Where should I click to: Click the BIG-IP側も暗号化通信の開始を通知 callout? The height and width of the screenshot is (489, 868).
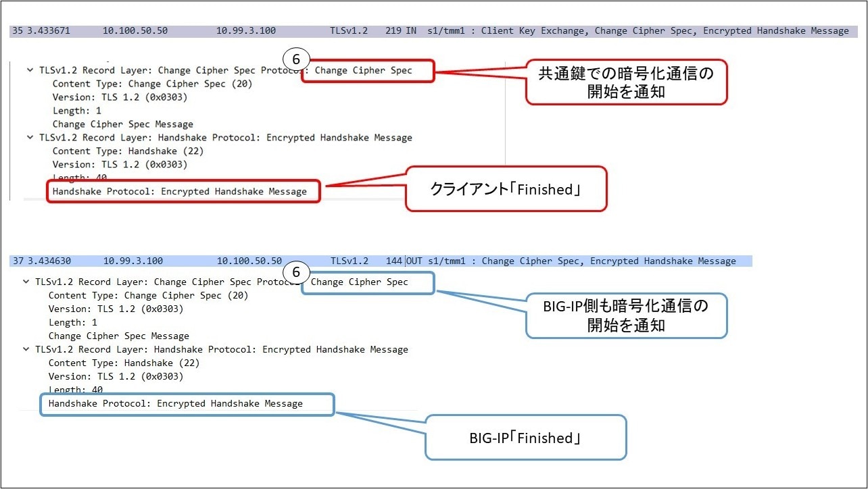pyautogui.click(x=625, y=315)
